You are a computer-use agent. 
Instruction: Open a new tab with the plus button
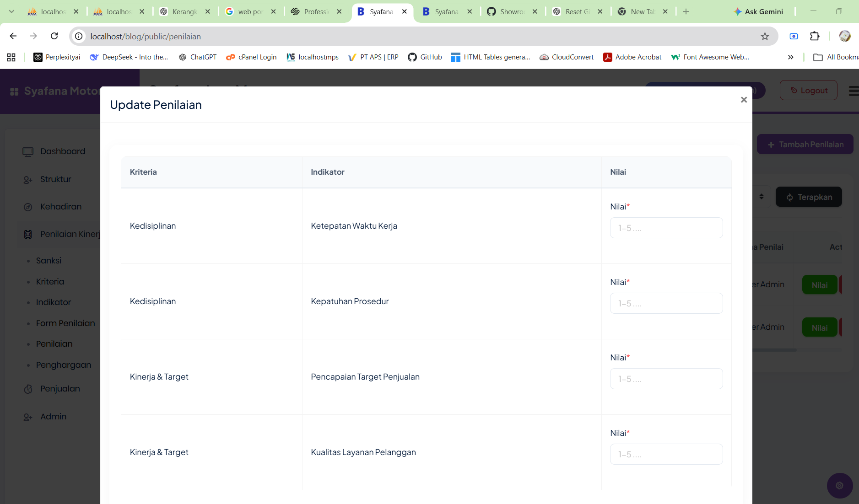pos(686,11)
